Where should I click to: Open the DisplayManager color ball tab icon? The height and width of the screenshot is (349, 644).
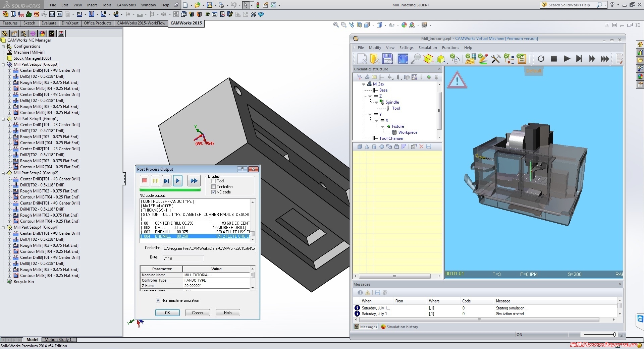(42, 34)
